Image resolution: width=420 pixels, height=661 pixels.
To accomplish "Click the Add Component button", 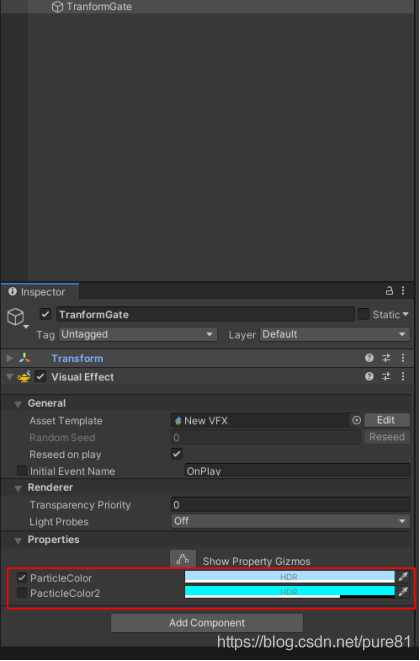I will point(207,623).
